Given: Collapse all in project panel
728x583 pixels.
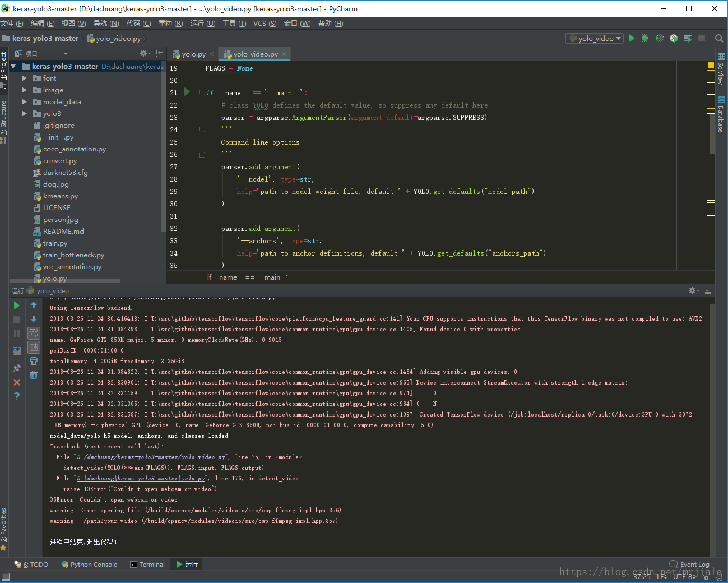Looking at the screenshot, I should click(159, 53).
